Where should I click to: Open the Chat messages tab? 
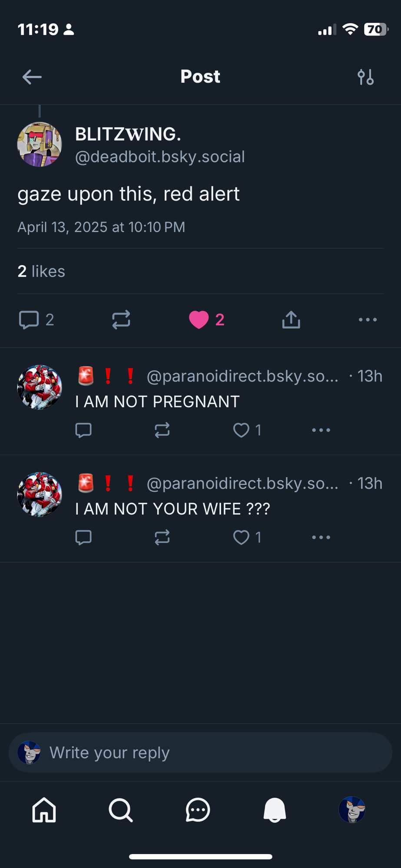point(198,810)
